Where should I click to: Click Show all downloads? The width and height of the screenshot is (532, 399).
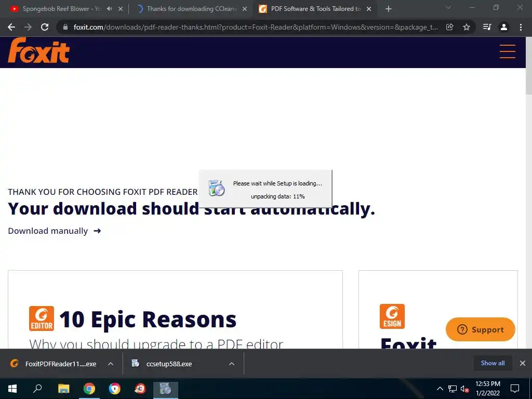click(493, 363)
